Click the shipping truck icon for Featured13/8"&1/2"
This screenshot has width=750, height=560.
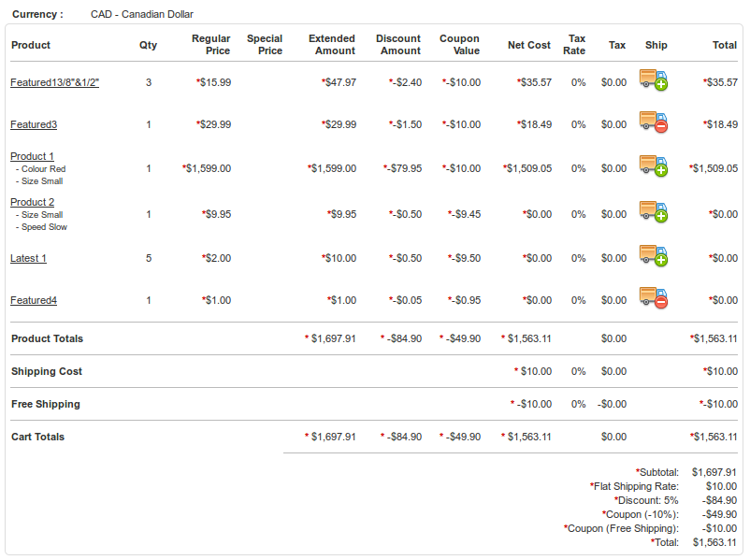653,79
